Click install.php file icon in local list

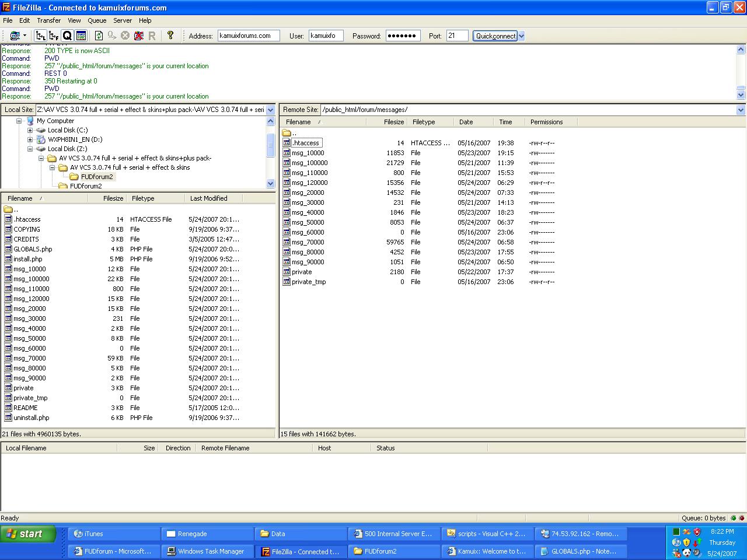[8, 259]
